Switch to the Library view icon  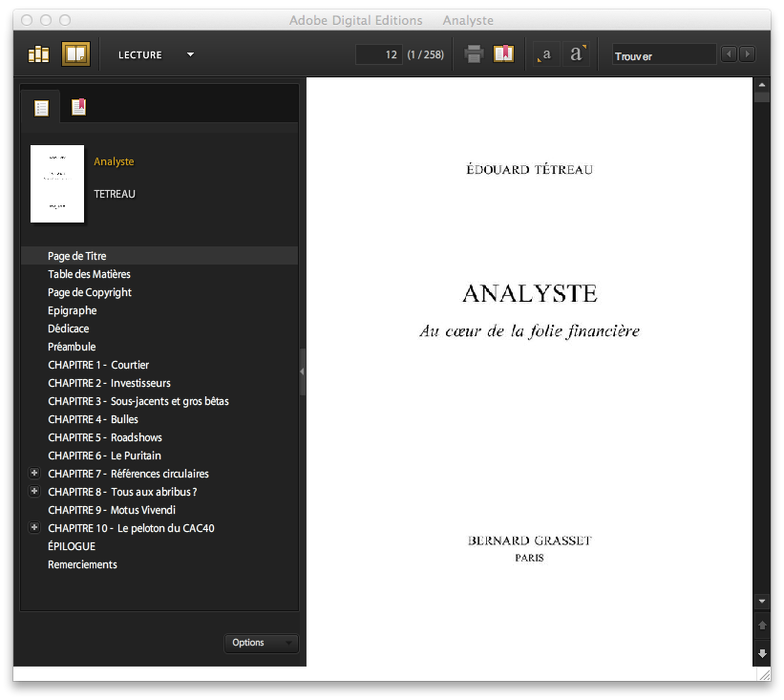(x=38, y=54)
